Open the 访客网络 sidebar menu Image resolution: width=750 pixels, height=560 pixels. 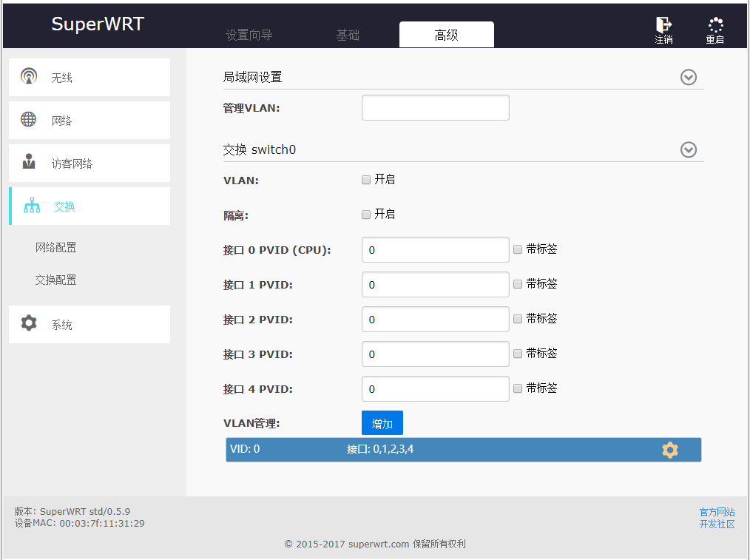pos(89,163)
